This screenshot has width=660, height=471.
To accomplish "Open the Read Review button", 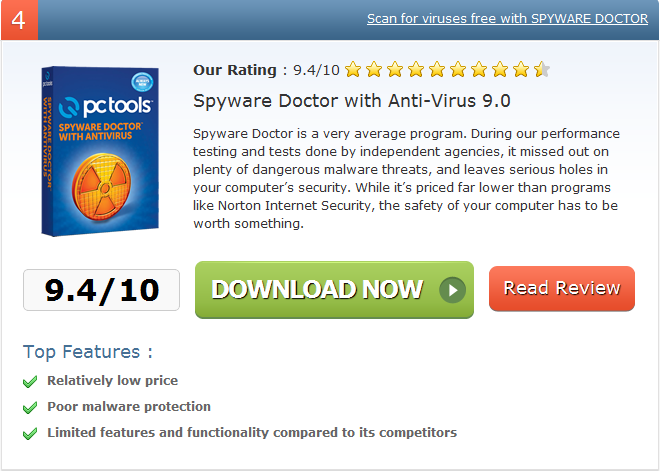I will 562,289.
